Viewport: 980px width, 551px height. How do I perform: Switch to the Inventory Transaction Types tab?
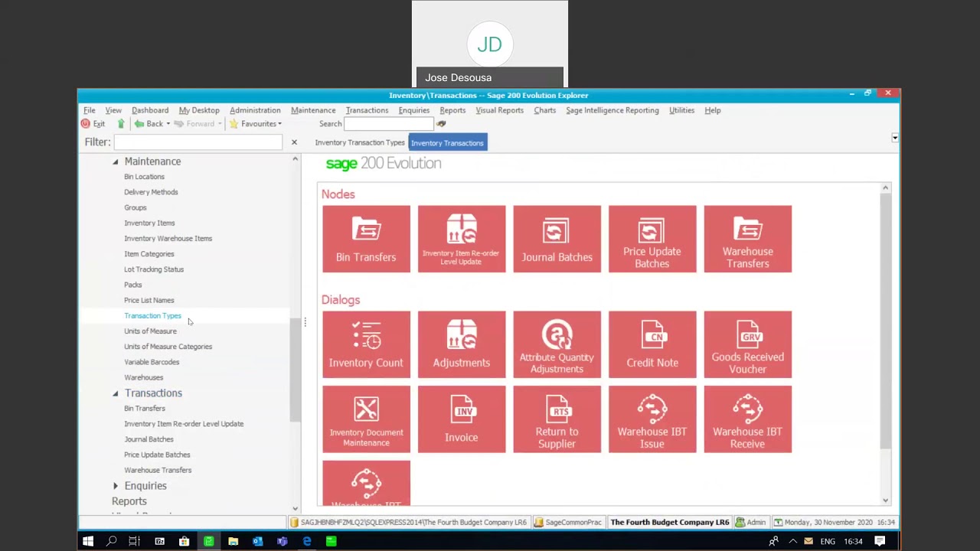coord(360,143)
